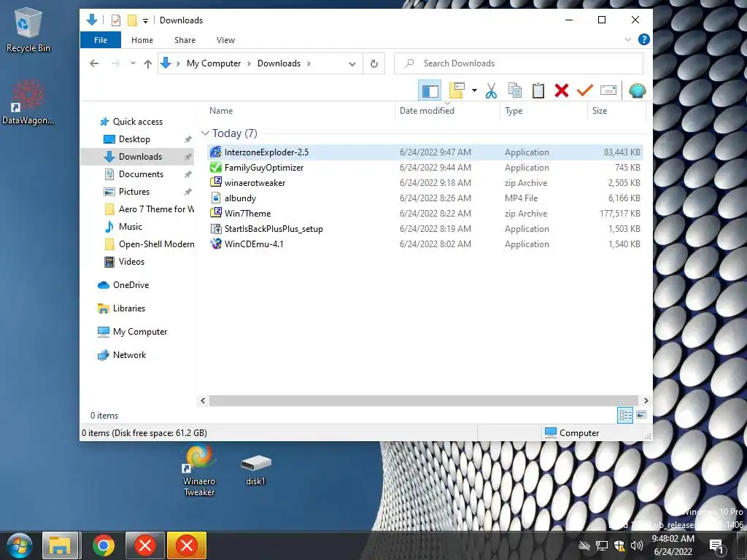Select Quick access in navigation pane
747x560 pixels.
click(x=137, y=122)
